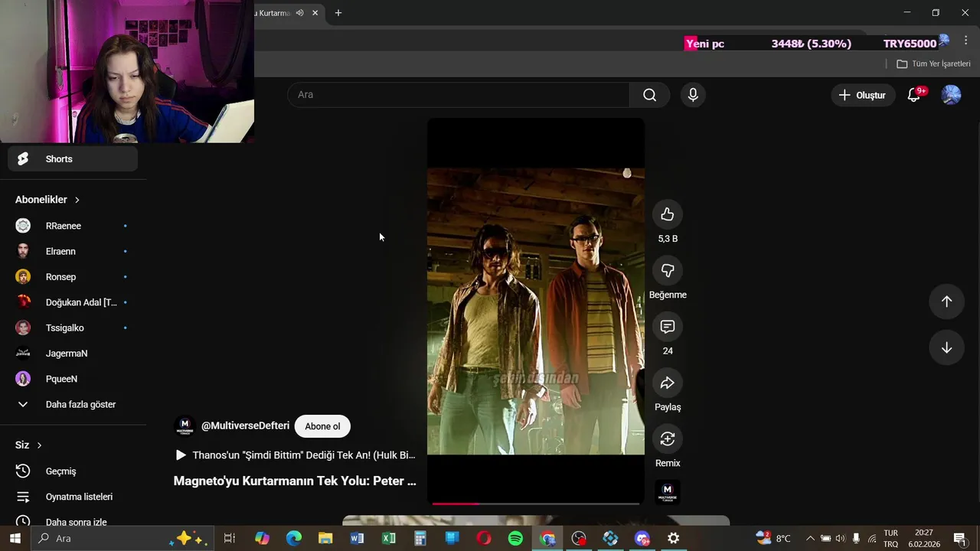Open File Explorer from taskbar
Image resolution: width=980 pixels, height=551 pixels.
[x=325, y=539]
